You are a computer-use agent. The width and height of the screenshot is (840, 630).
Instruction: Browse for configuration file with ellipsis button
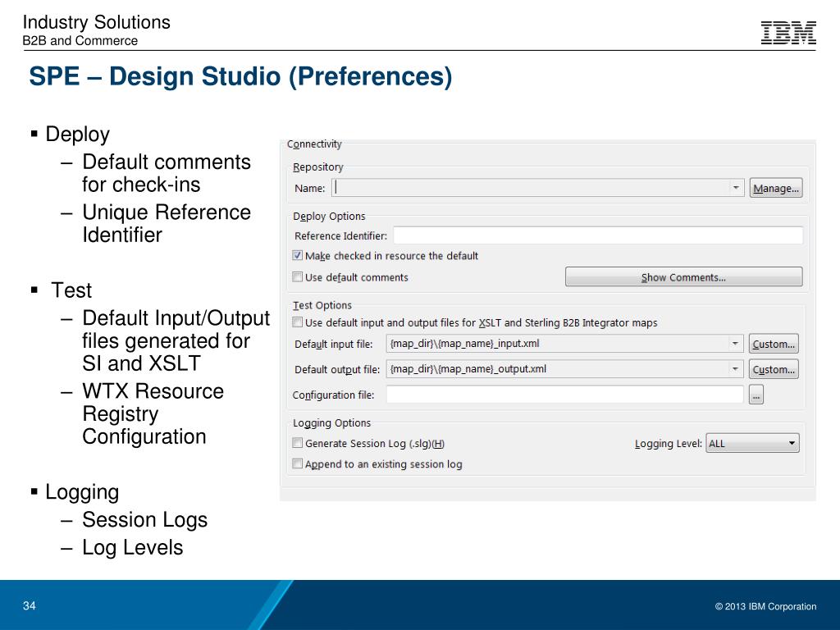tap(756, 395)
